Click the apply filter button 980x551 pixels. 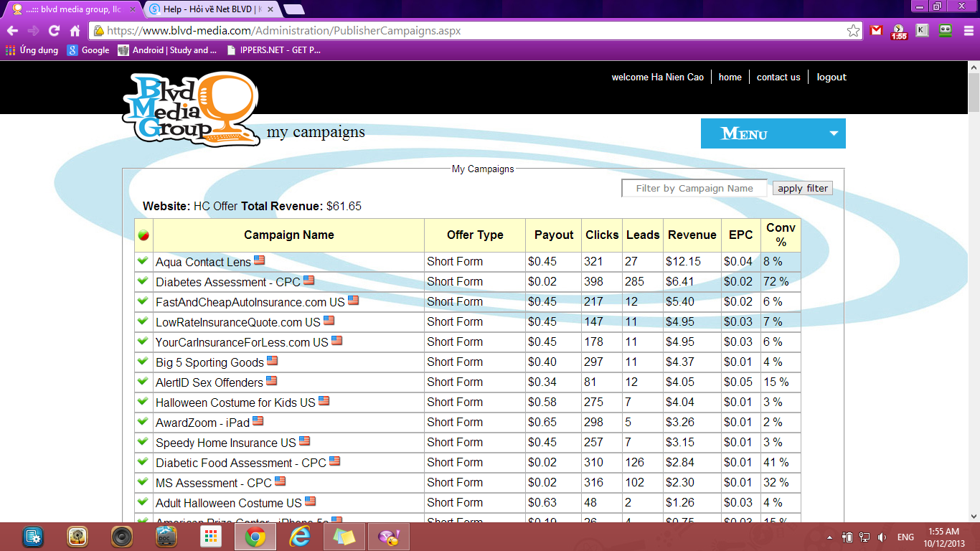click(803, 188)
